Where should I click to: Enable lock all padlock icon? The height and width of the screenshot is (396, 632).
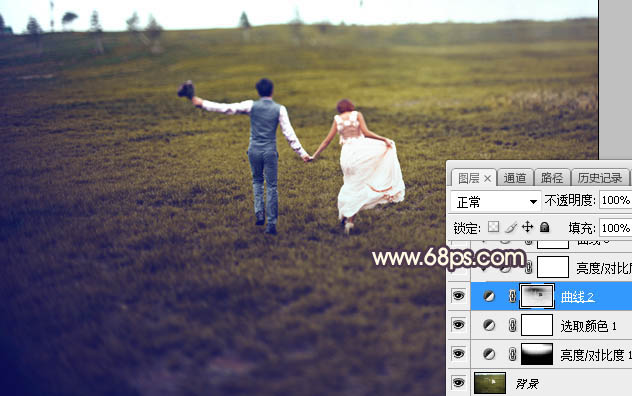point(545,227)
